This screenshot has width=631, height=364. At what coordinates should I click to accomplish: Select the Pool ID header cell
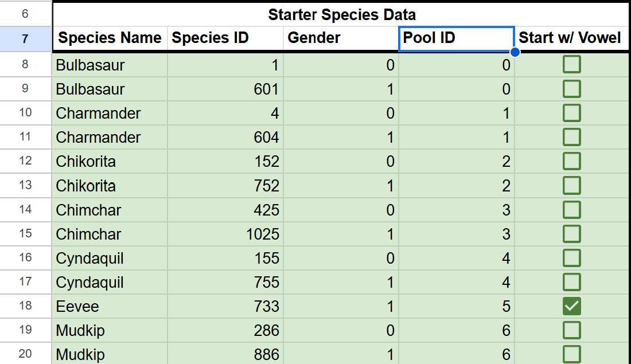(x=456, y=38)
